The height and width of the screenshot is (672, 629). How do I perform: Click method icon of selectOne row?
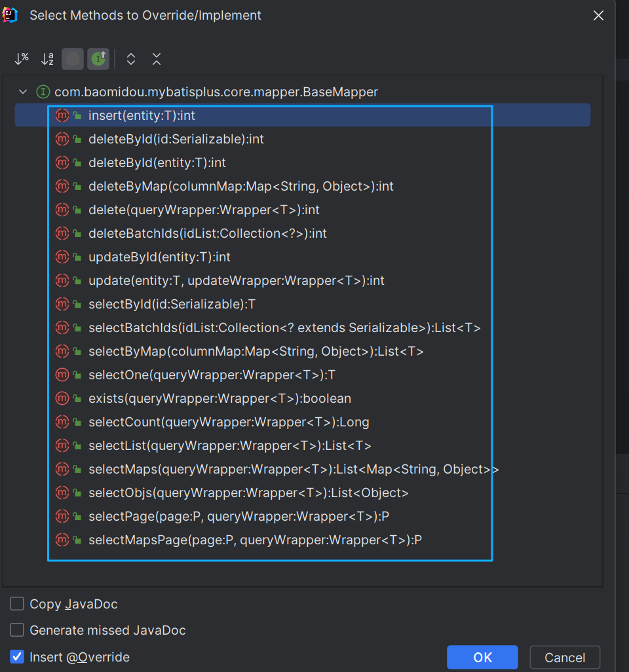click(62, 375)
